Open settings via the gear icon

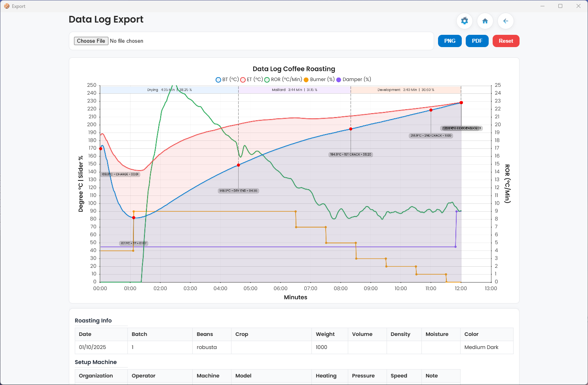pyautogui.click(x=465, y=21)
